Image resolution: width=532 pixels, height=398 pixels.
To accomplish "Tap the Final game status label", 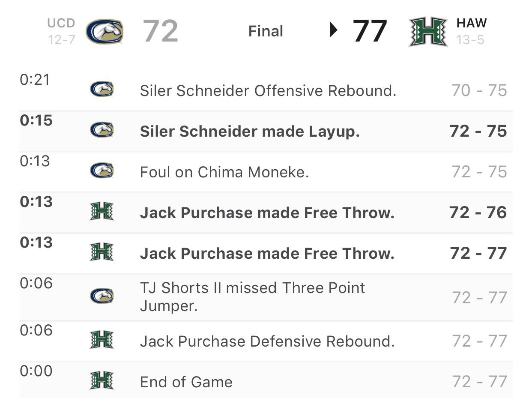I will (266, 31).
